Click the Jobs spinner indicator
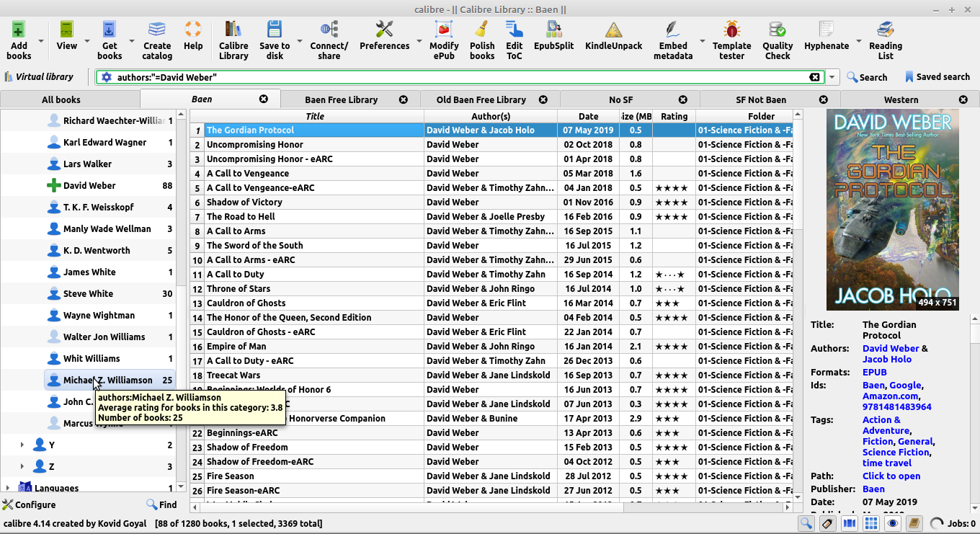The height and width of the screenshot is (534, 980). coord(937,524)
